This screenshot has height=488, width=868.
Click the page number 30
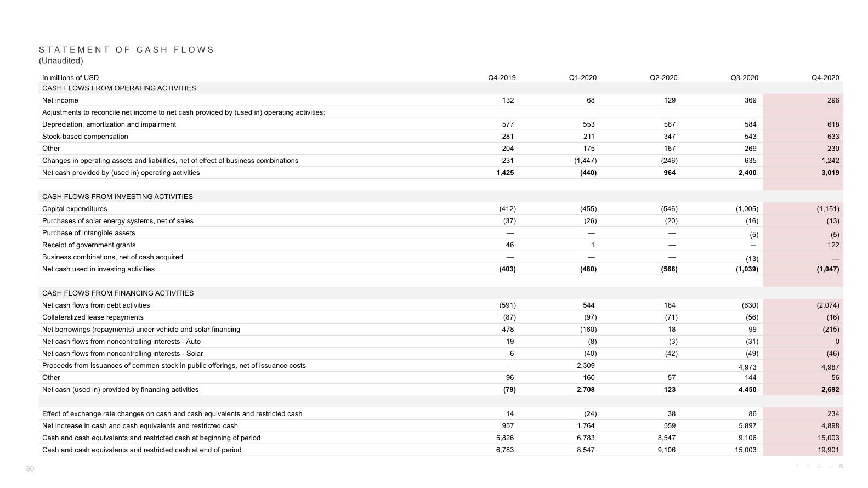point(30,468)
